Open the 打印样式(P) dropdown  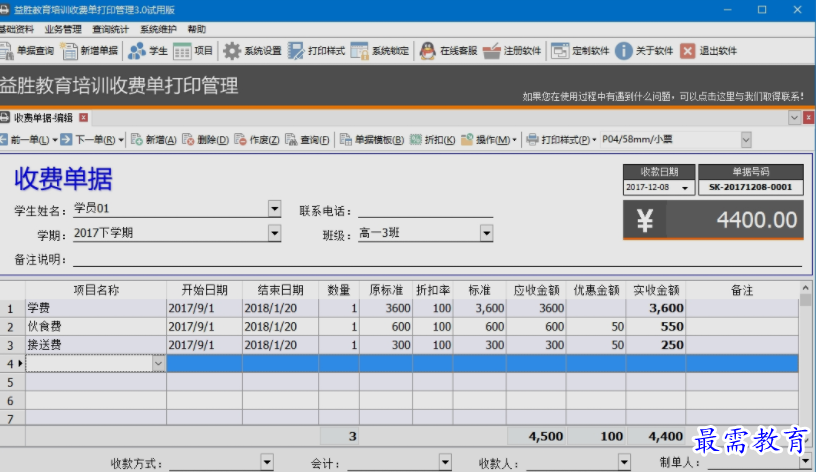(x=561, y=139)
